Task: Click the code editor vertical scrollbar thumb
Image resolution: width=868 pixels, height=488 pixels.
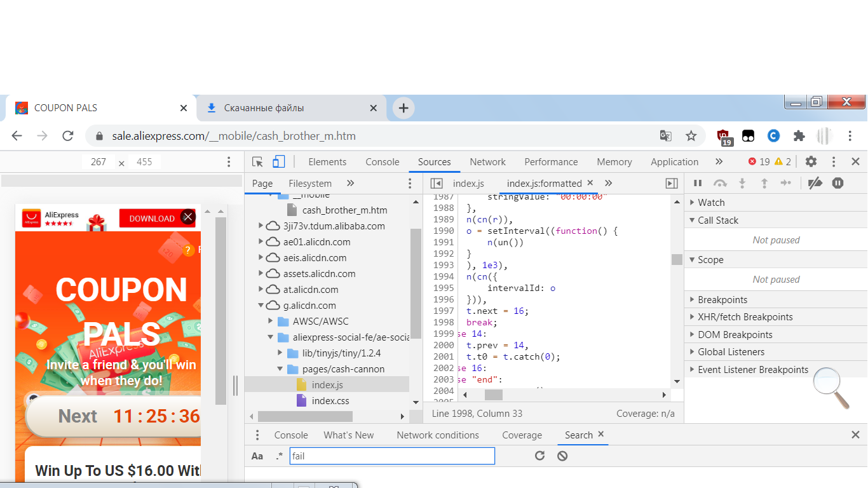Action: coord(677,259)
